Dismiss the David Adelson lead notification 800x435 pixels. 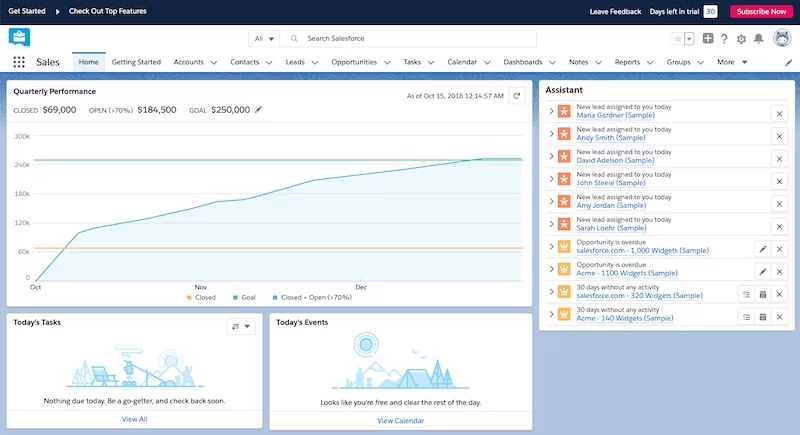[779, 159]
